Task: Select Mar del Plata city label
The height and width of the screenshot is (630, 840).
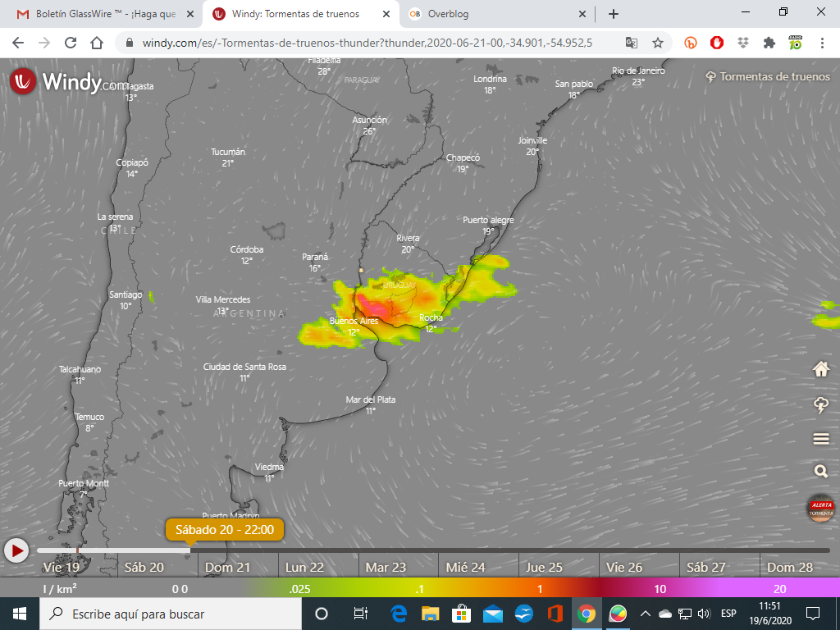Action: pos(370,405)
